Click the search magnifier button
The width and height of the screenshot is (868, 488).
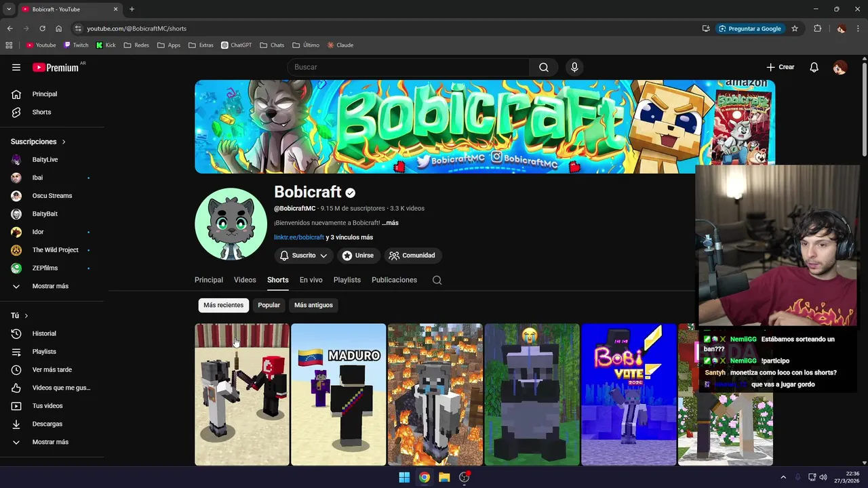tap(544, 67)
